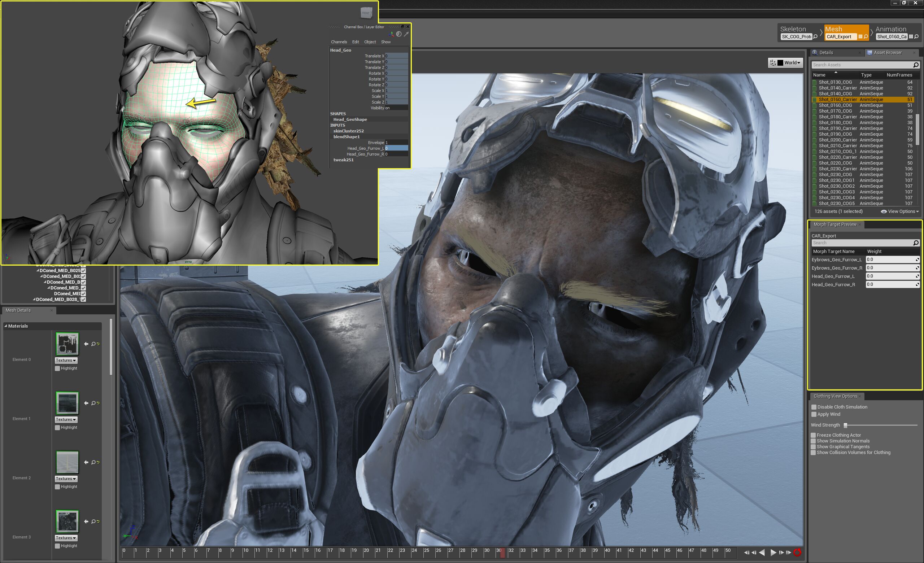Go to the Skeleton mode button
The image size is (924, 563).
point(793,29)
